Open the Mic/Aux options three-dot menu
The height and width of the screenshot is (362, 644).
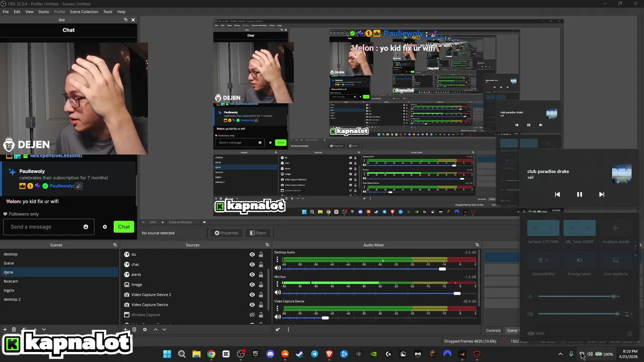[x=277, y=284]
